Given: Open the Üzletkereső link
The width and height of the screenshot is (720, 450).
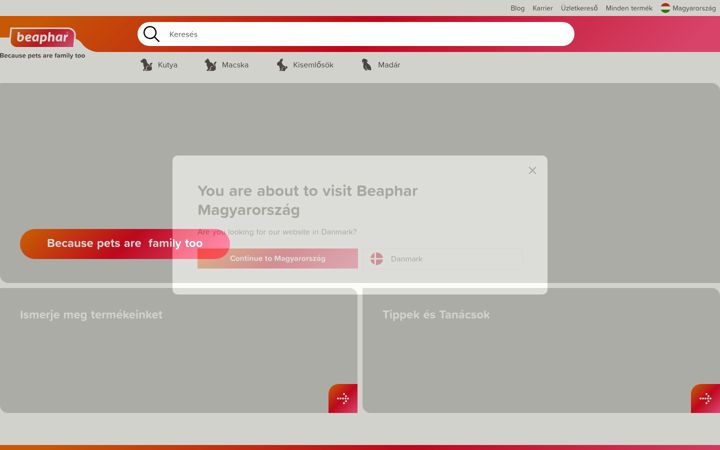Looking at the screenshot, I should (579, 8).
